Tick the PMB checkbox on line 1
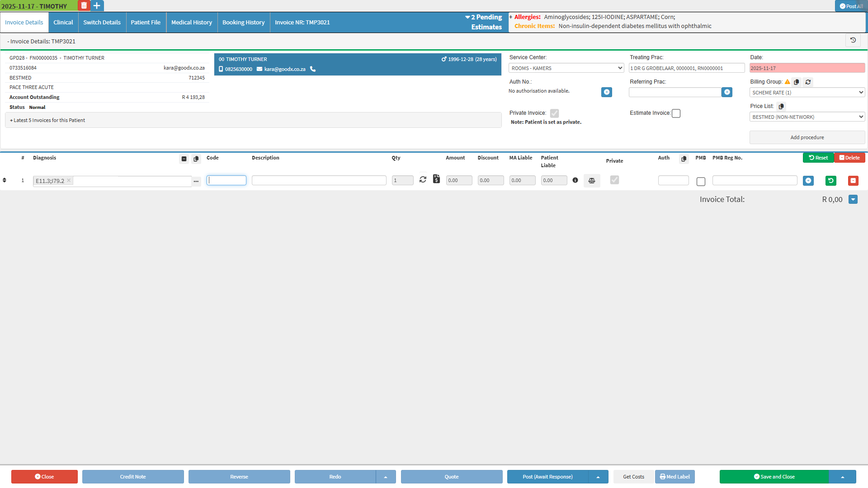 701,182
